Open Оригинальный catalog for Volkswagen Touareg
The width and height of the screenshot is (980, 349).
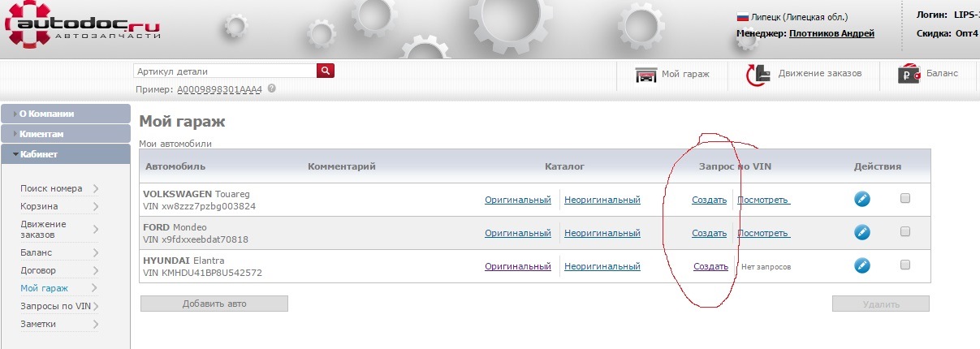tap(518, 200)
